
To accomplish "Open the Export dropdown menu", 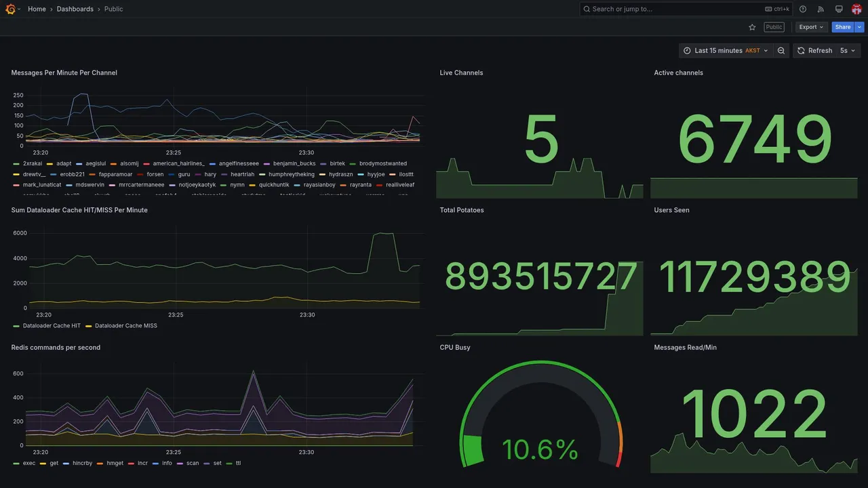I will pyautogui.click(x=812, y=27).
